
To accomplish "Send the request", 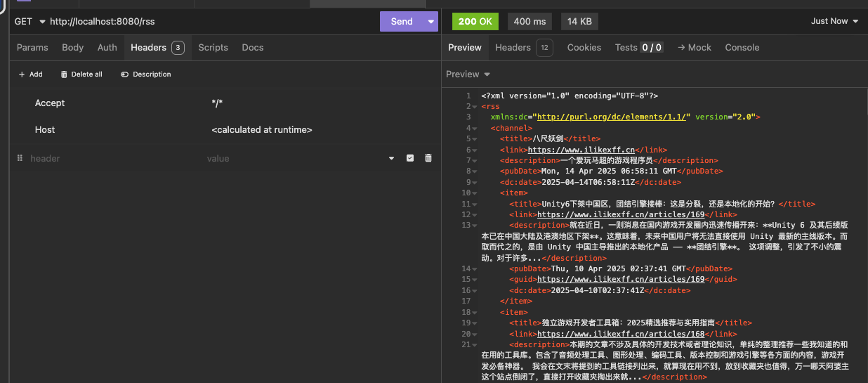I will [401, 21].
